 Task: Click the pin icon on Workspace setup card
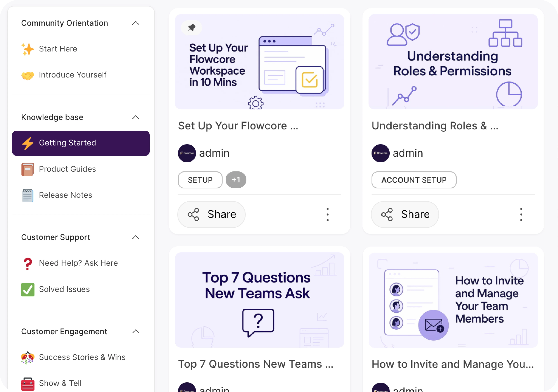tap(191, 28)
